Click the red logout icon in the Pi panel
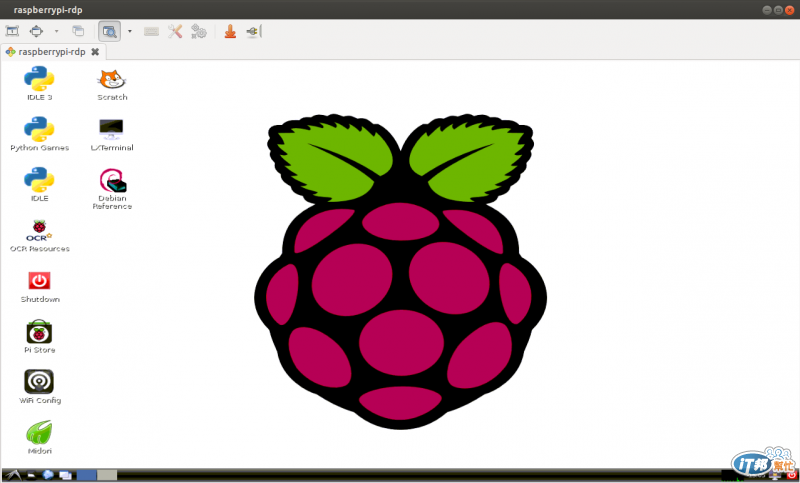Screen dimensions: 800x483 pos(791,476)
